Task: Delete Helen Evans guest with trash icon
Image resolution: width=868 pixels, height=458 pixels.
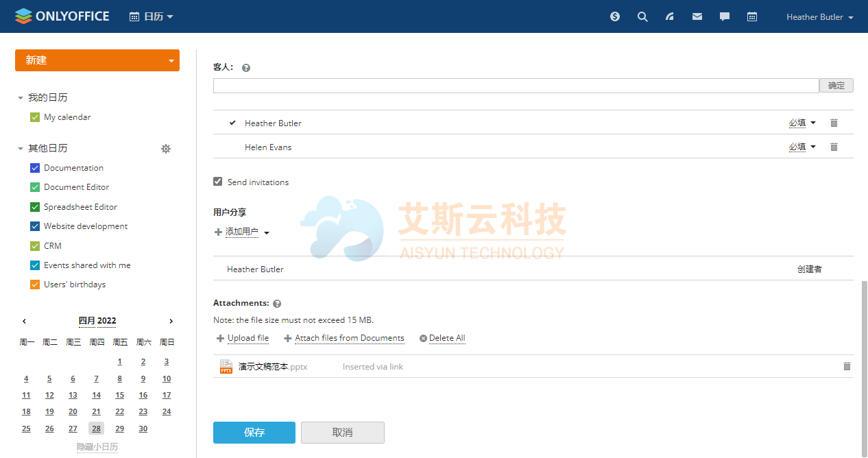Action: tap(834, 147)
